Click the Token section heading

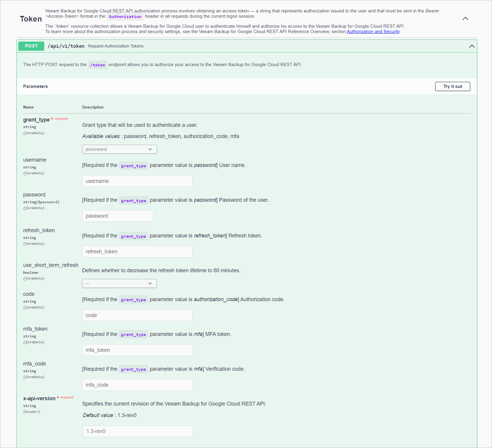pyautogui.click(x=31, y=19)
